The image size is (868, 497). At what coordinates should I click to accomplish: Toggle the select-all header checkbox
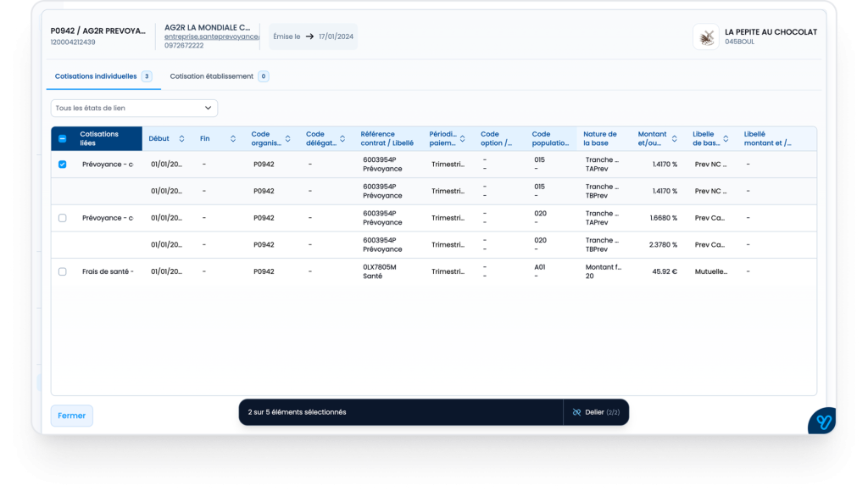click(63, 138)
